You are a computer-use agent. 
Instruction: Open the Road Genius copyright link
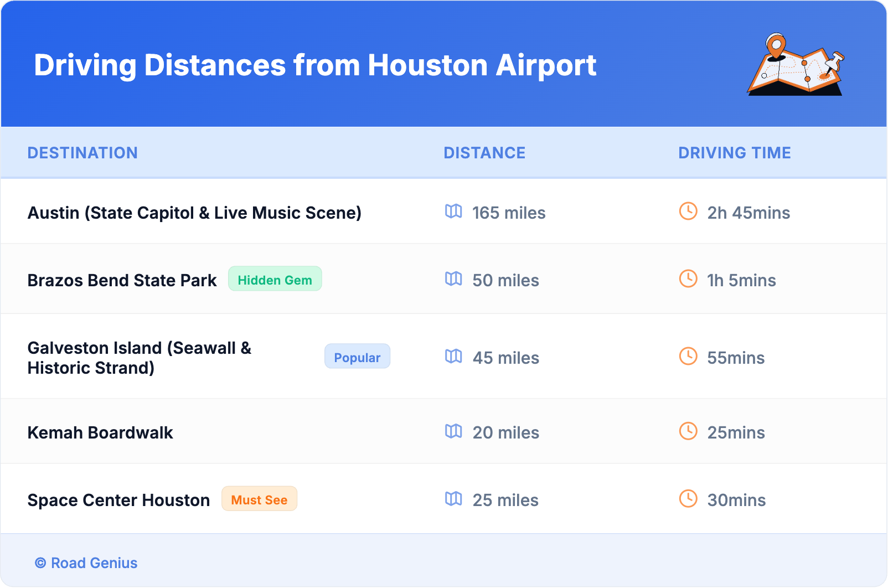click(x=86, y=563)
